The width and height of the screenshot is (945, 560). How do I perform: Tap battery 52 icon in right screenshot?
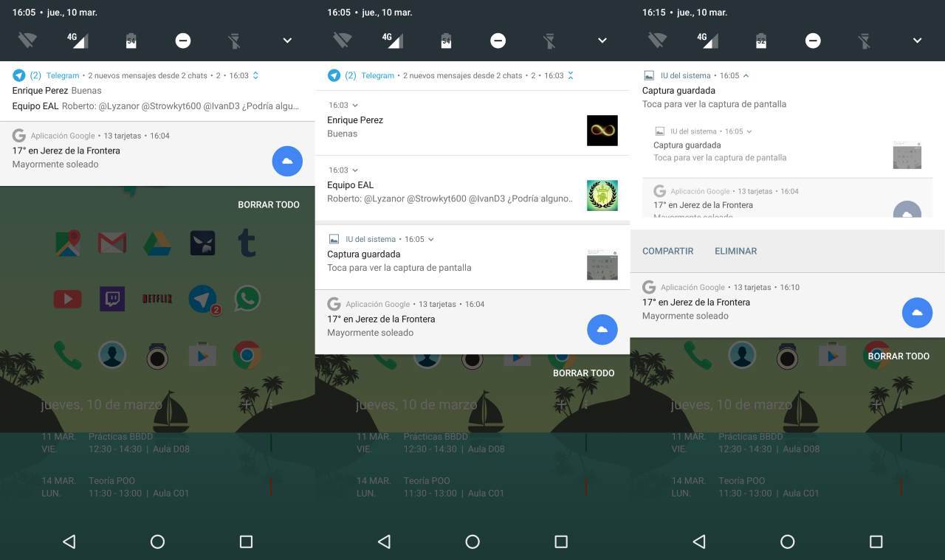[761, 41]
